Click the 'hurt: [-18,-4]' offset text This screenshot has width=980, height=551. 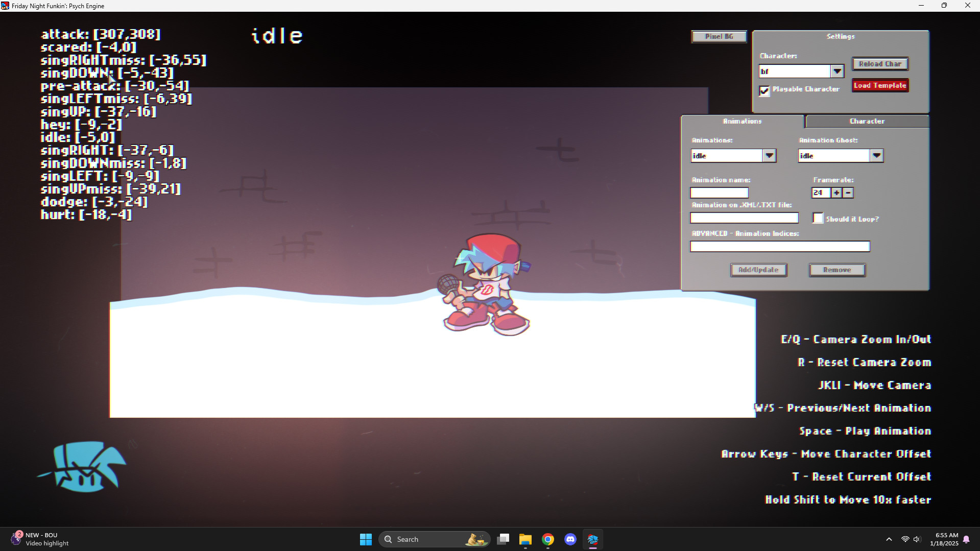(x=86, y=215)
